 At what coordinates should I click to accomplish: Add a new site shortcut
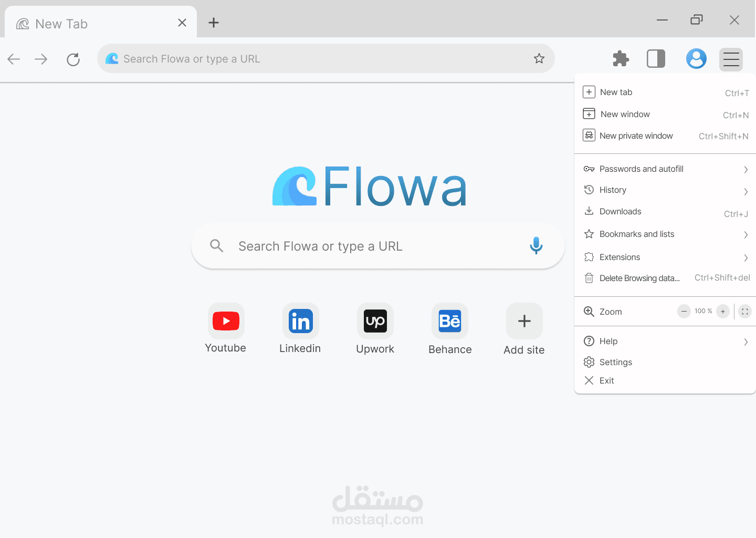point(524,329)
